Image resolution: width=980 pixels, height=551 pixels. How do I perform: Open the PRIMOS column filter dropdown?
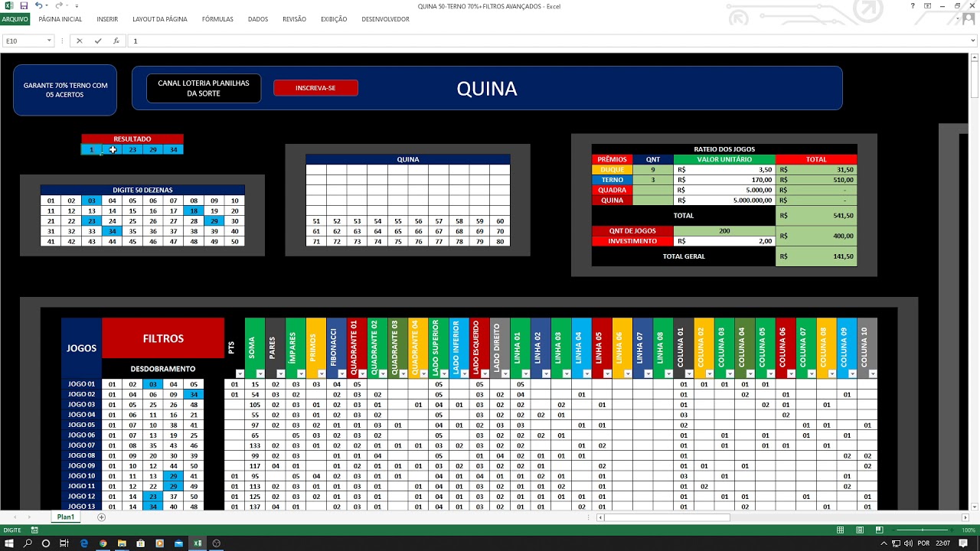(x=322, y=373)
